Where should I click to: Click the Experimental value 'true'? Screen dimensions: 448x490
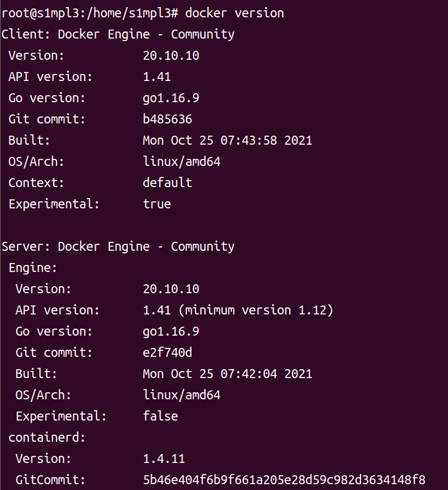click(x=157, y=204)
